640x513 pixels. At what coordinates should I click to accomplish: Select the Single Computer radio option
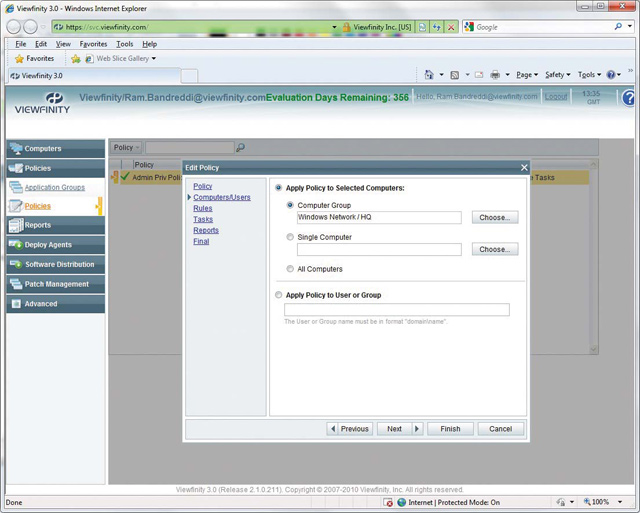pyautogui.click(x=290, y=237)
